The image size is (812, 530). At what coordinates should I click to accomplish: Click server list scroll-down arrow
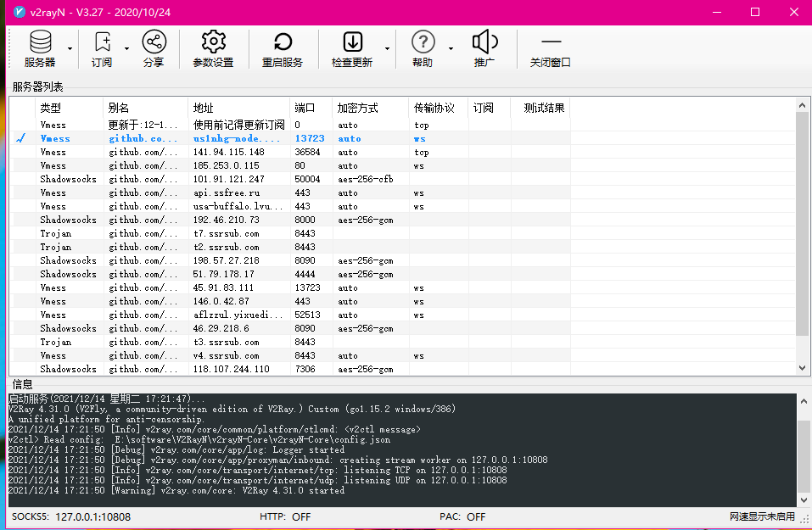coord(802,368)
